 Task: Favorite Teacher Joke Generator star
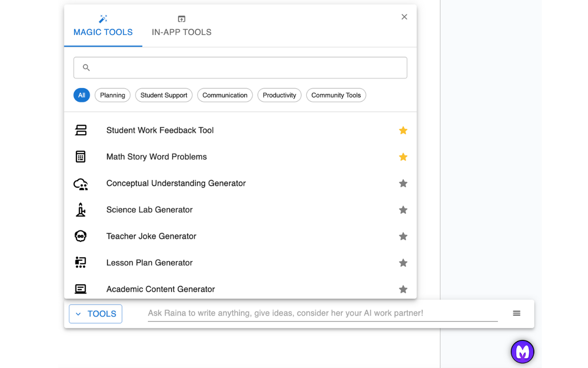pos(403,236)
